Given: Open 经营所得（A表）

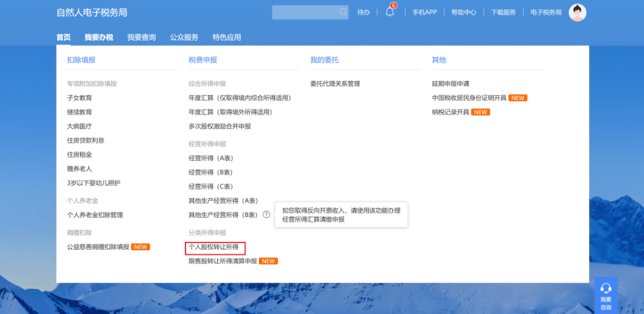Looking at the screenshot, I should tap(211, 158).
